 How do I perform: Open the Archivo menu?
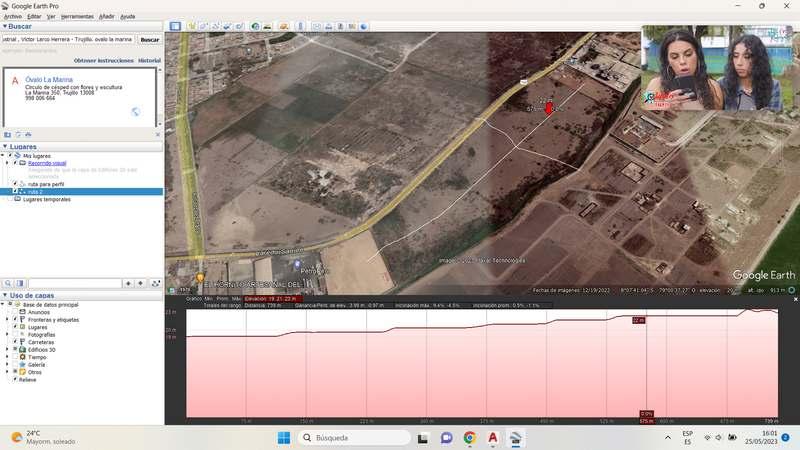coord(13,16)
